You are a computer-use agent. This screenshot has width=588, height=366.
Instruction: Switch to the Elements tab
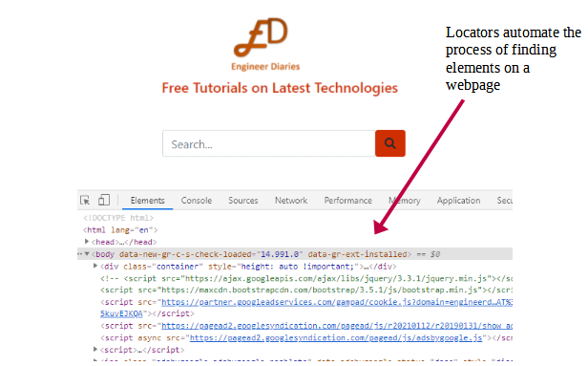tap(147, 201)
